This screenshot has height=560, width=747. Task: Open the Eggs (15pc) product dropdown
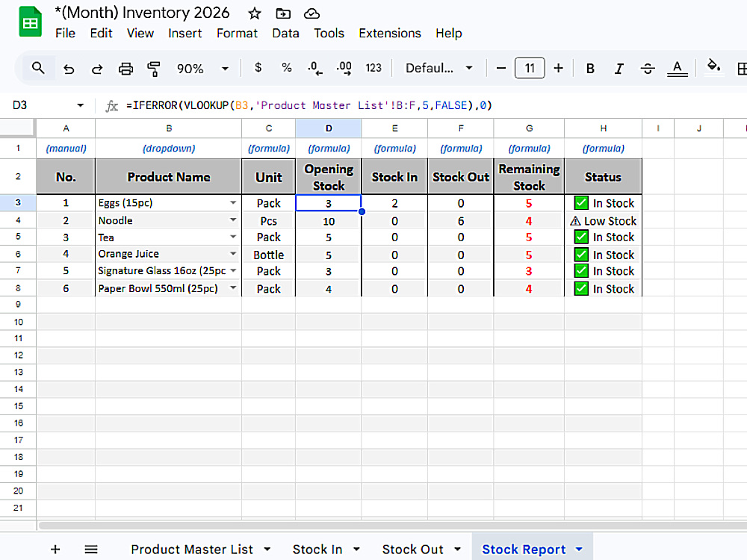pyautogui.click(x=233, y=202)
